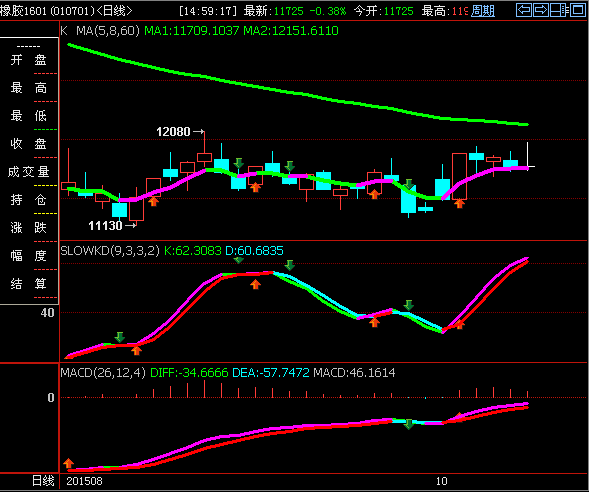Click the MACD(26,12,4) indicator label

[103, 373]
